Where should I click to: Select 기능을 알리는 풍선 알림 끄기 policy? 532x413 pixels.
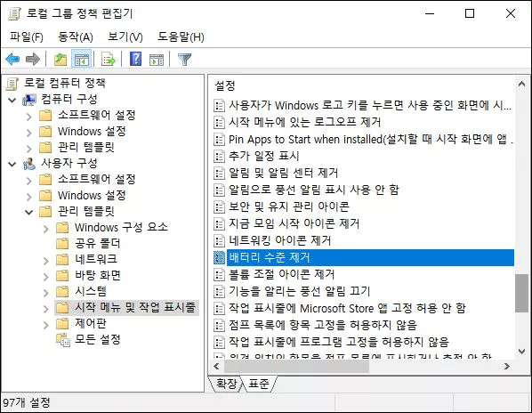(299, 291)
